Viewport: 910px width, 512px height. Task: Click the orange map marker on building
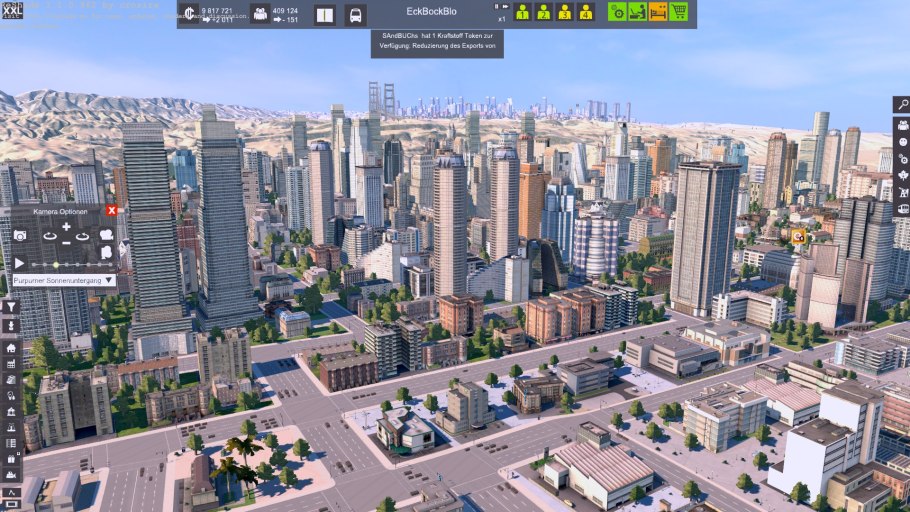pos(798,237)
